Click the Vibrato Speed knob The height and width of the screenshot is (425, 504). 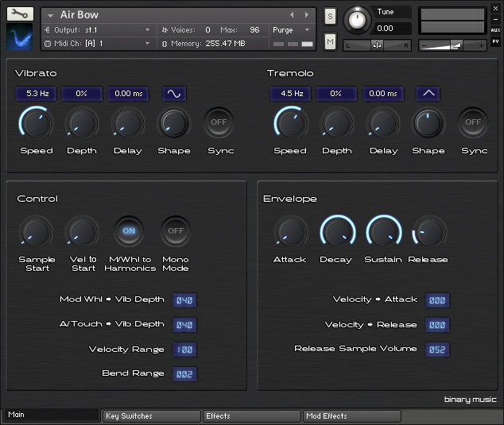36,123
